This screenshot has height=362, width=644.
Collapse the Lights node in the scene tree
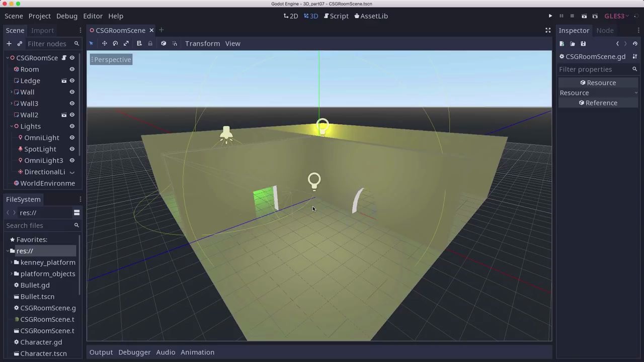[12, 126]
